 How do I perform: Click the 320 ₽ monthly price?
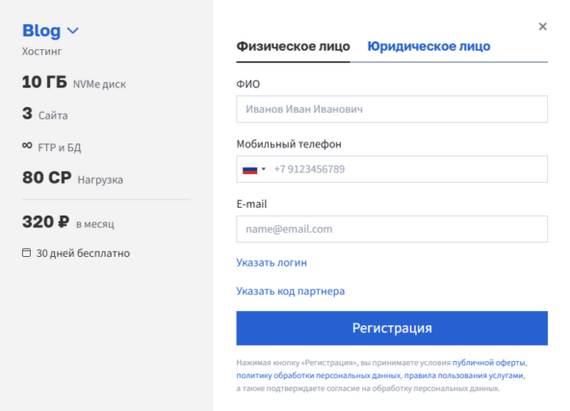[46, 222]
